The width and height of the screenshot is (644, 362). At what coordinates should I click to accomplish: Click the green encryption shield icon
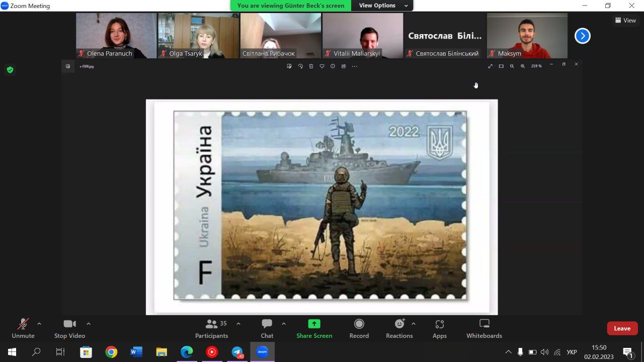click(10, 70)
